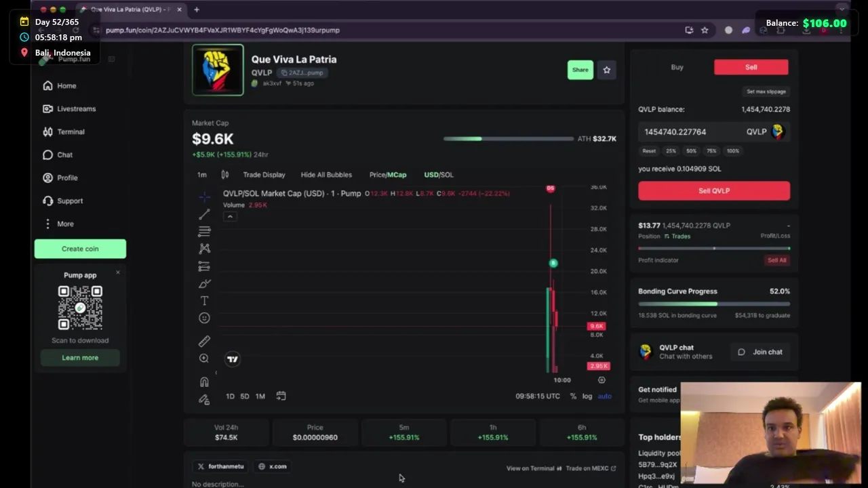The width and height of the screenshot is (868, 488).
Task: Activate the chart zoom-in tool
Action: pyautogui.click(x=204, y=359)
